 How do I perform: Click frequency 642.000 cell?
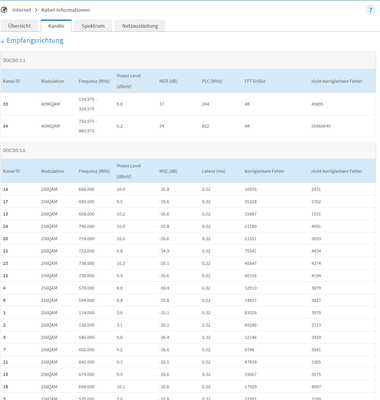pos(87,362)
